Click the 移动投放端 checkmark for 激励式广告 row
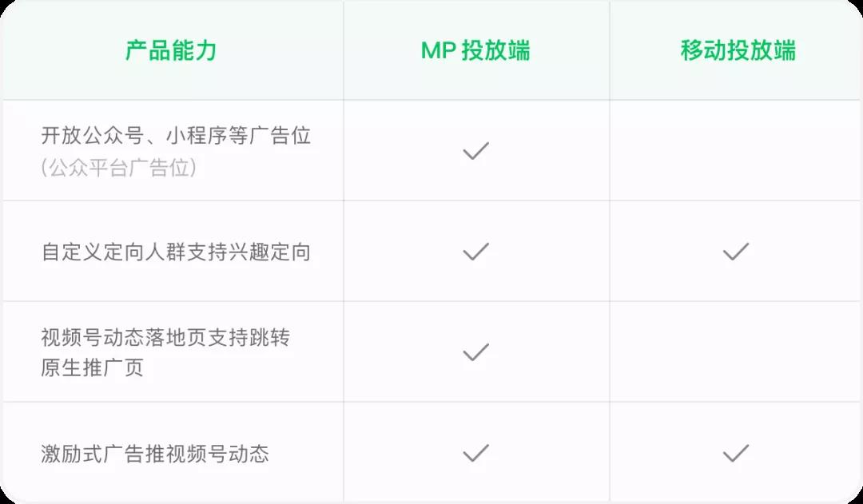Viewport: 863px width, 504px height. (x=735, y=453)
